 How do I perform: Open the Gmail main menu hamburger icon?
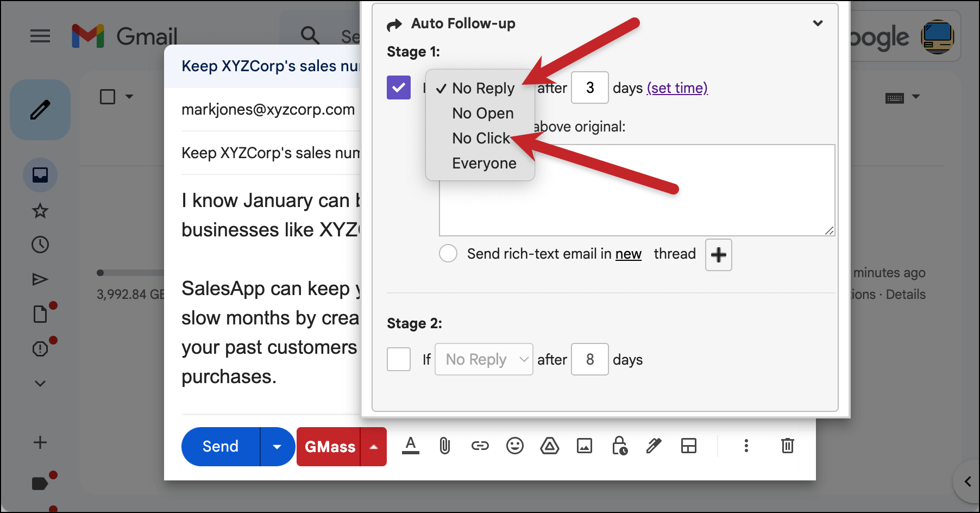click(40, 36)
